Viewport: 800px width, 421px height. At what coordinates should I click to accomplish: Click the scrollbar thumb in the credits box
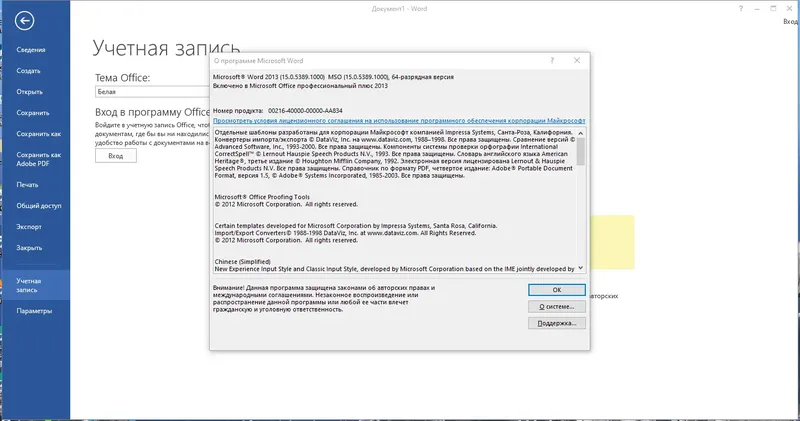(x=581, y=152)
